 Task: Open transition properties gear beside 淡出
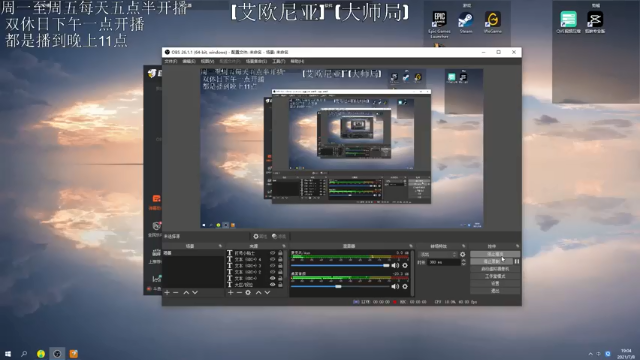click(x=462, y=254)
